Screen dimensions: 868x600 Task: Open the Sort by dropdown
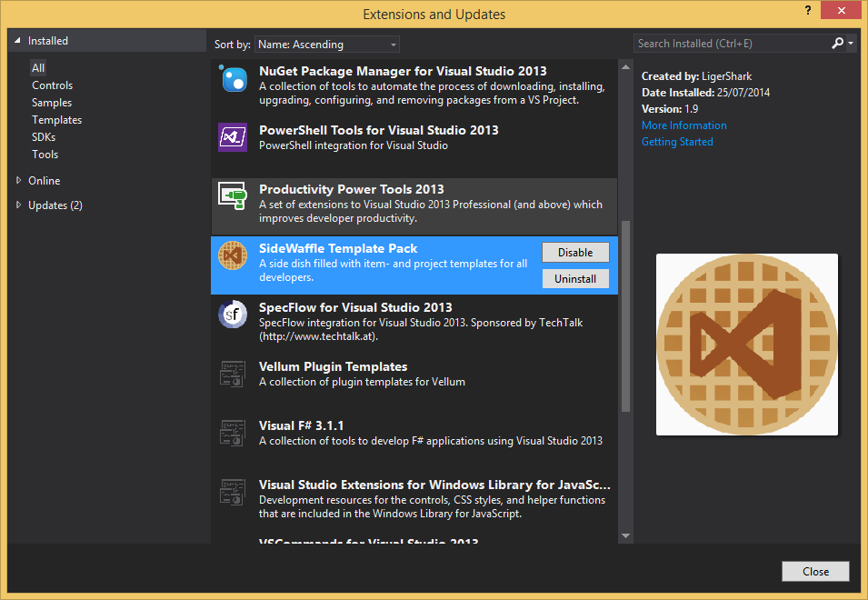326,45
